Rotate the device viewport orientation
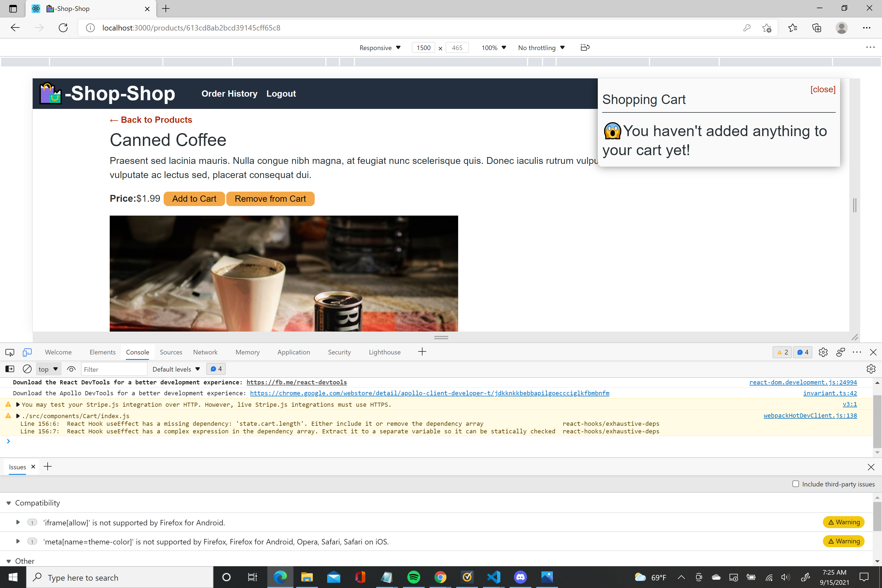This screenshot has height=588, width=882. click(585, 47)
